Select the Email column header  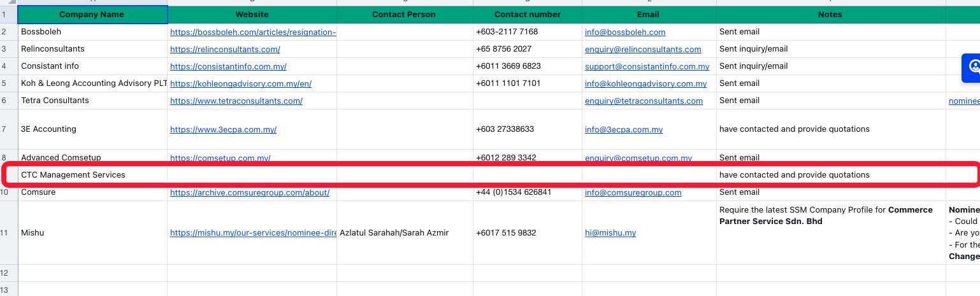pyautogui.click(x=648, y=14)
